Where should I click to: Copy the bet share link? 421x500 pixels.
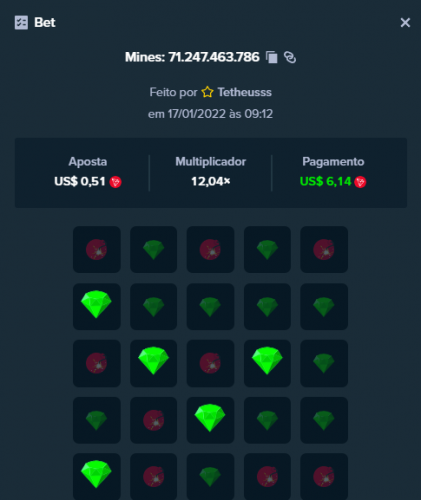coord(290,57)
